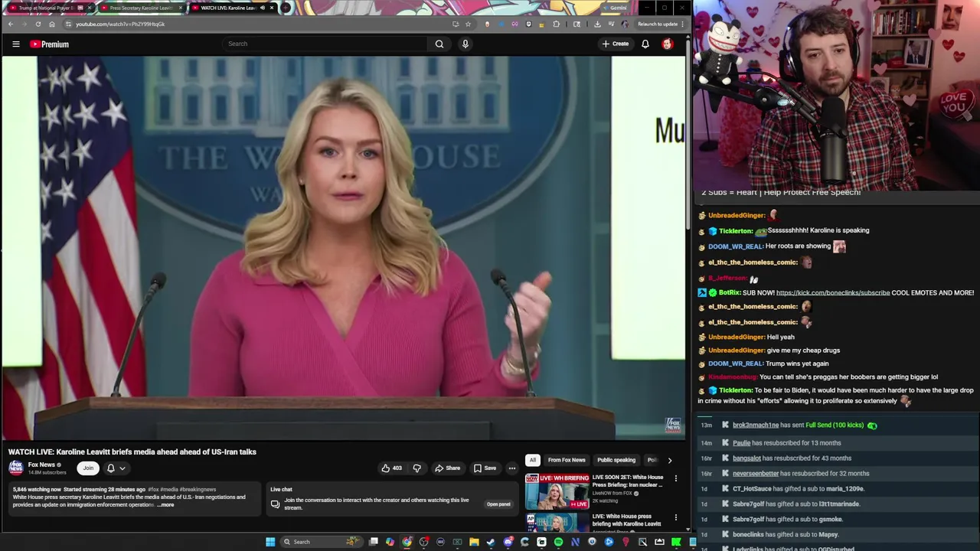Open options for LIVE SOON 2ET video
980x551 pixels.
click(x=675, y=479)
